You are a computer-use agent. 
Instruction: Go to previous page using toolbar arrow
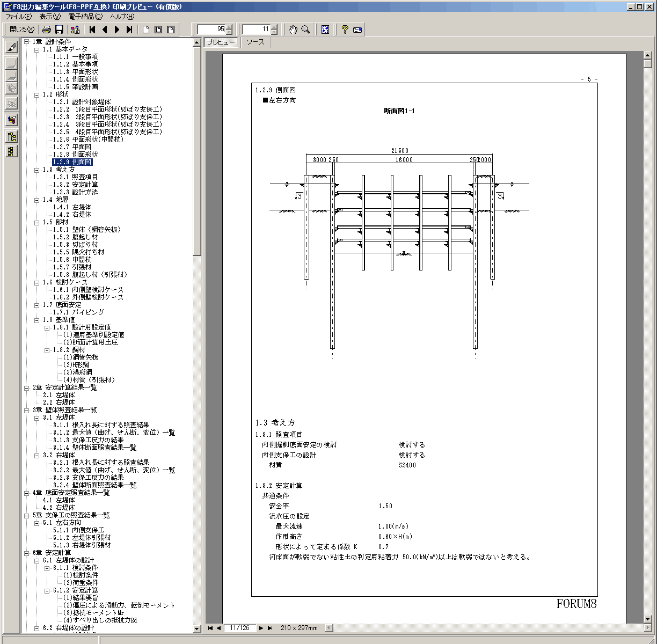[x=105, y=30]
